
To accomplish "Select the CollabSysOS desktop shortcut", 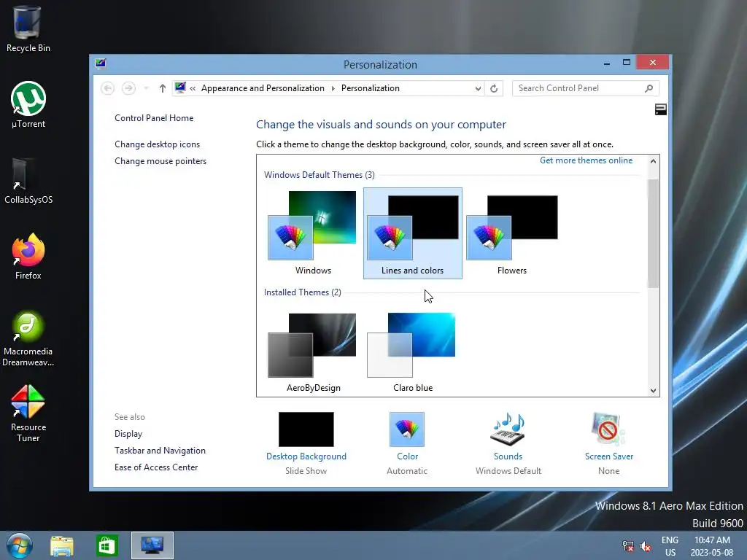I will pos(28,182).
